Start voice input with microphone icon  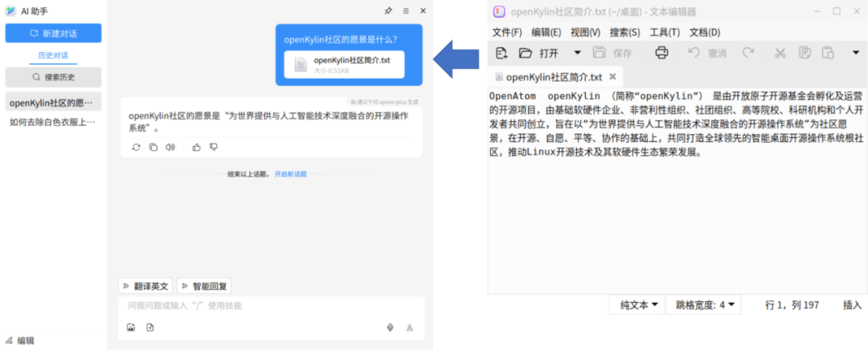point(391,328)
